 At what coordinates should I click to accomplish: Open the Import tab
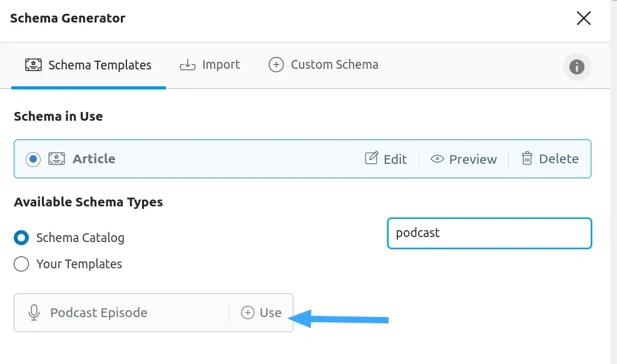tap(210, 65)
